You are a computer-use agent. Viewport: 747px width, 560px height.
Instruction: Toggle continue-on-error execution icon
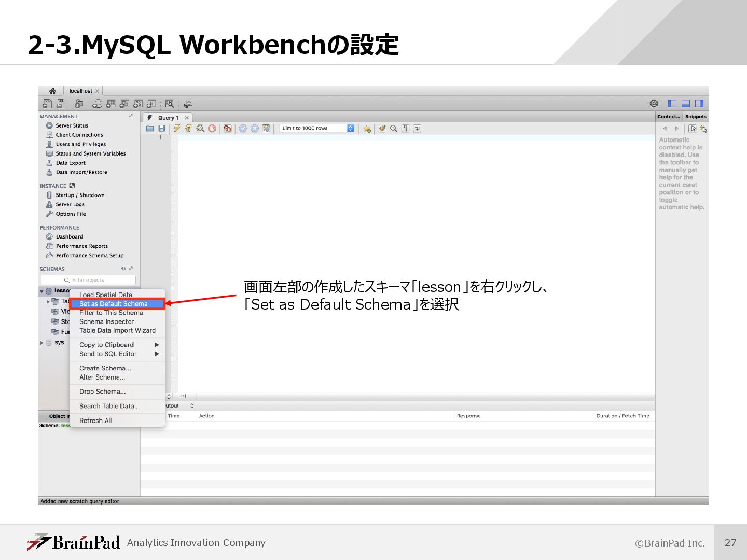[x=227, y=128]
